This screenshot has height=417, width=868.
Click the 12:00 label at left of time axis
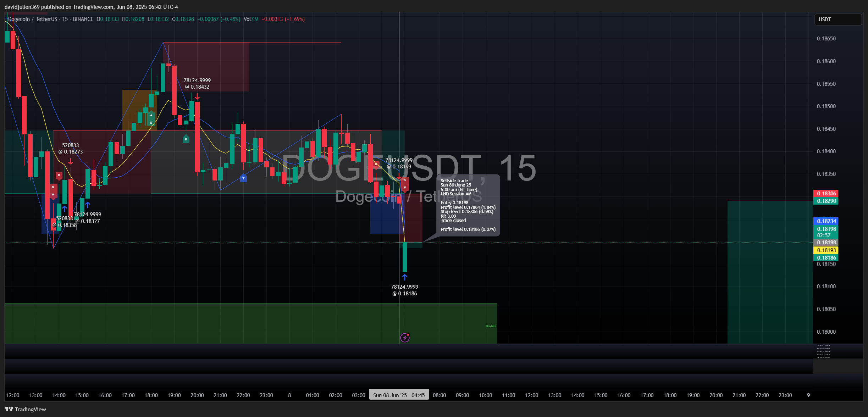(13, 395)
